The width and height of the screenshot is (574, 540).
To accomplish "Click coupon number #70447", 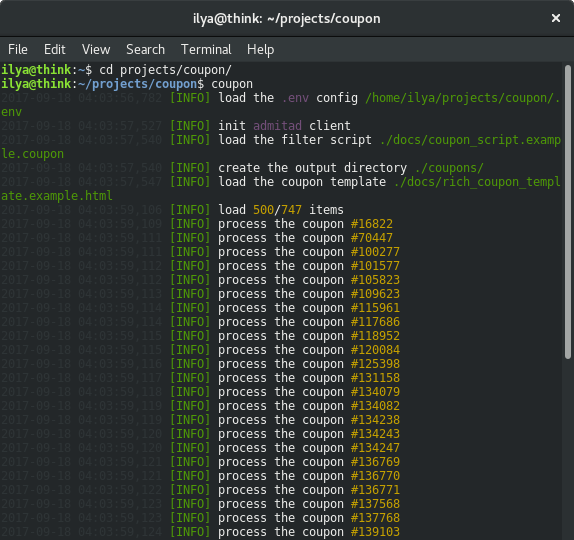I will (372, 238).
